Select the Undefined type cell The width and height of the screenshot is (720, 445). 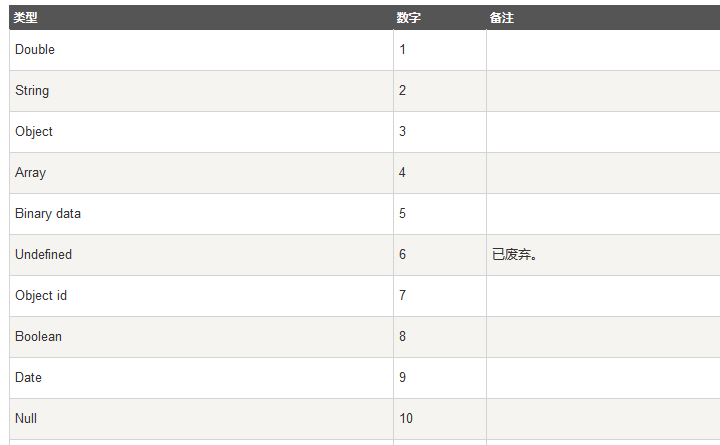click(201, 255)
